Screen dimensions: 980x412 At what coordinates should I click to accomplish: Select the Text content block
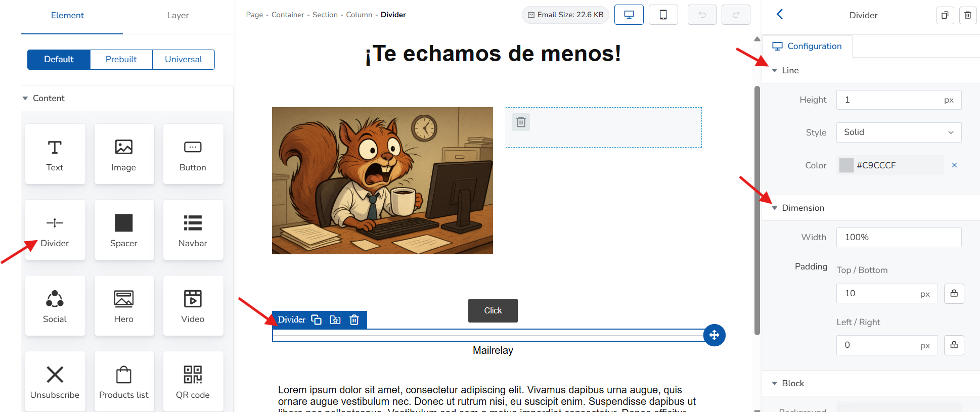pos(55,154)
